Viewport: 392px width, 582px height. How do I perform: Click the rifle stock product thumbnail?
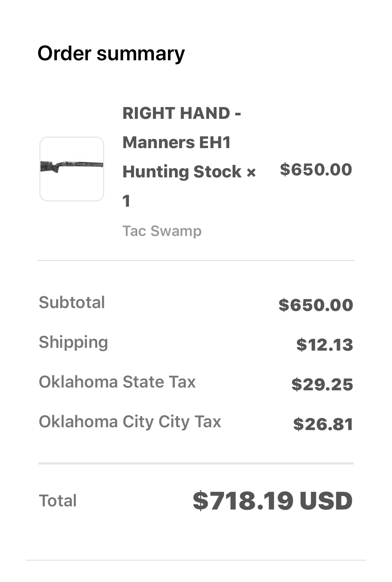point(72,169)
